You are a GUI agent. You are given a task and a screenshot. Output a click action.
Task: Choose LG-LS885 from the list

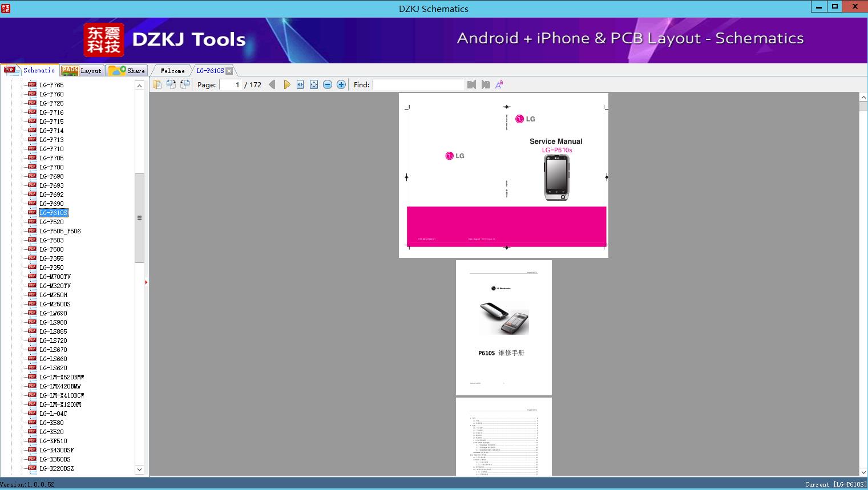(x=53, y=331)
